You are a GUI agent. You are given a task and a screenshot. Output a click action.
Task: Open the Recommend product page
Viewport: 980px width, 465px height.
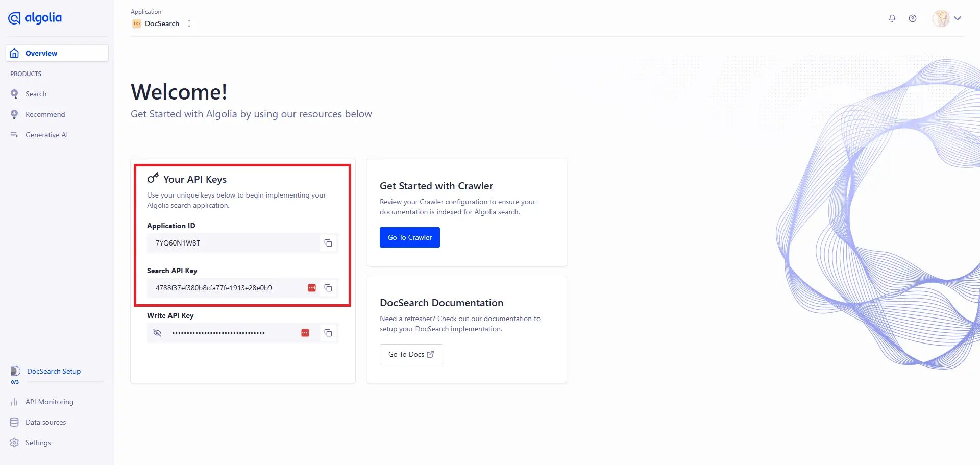pos(45,114)
